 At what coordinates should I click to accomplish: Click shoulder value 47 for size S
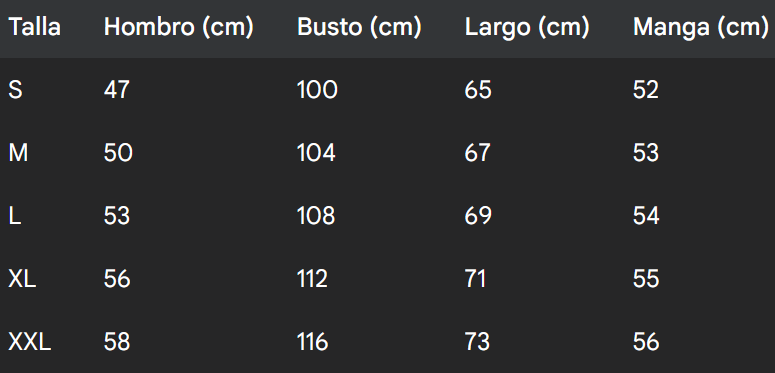(x=117, y=90)
